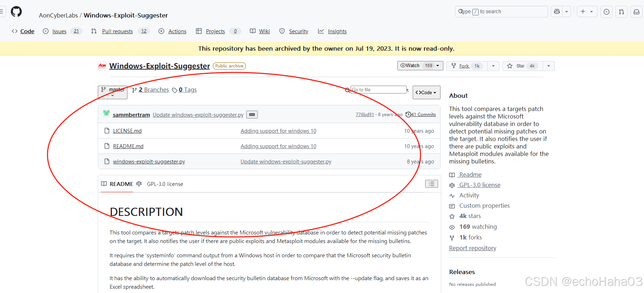The image size is (644, 293).
Task: Click sammbertram's avatar in commit row
Action: pos(106,113)
